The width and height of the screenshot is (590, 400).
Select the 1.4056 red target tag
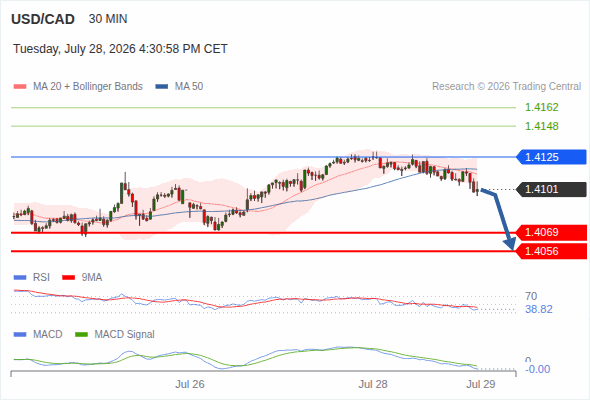[551, 251]
